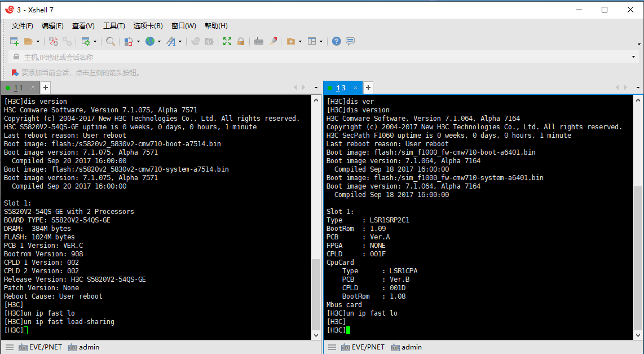Screen dimensions: 644x354
Task: Open the 窗口(W) menu
Action: [184, 26]
